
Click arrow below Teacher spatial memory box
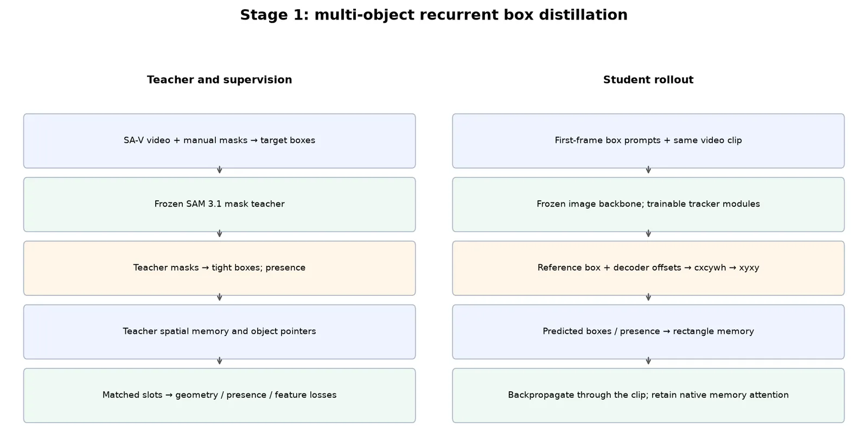[219, 362]
